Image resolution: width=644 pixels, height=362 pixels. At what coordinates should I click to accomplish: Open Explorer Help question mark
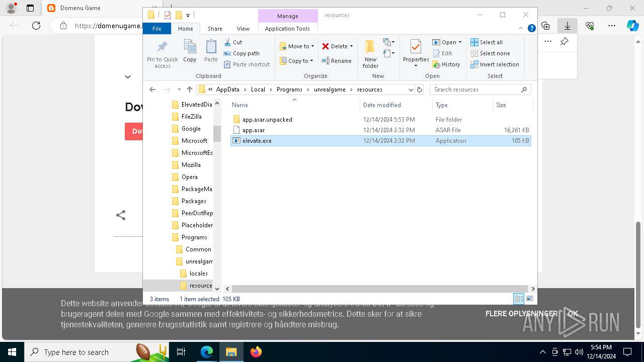pos(531,29)
